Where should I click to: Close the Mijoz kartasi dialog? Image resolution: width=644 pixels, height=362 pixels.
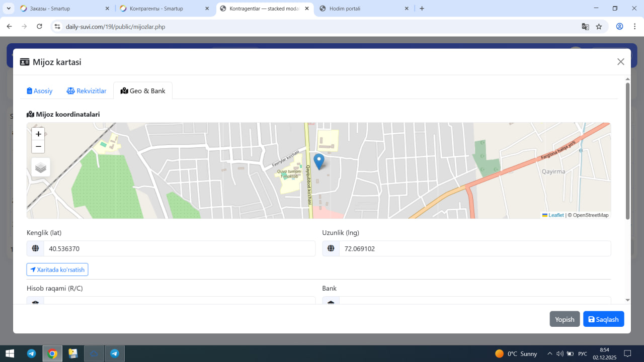pyautogui.click(x=620, y=62)
